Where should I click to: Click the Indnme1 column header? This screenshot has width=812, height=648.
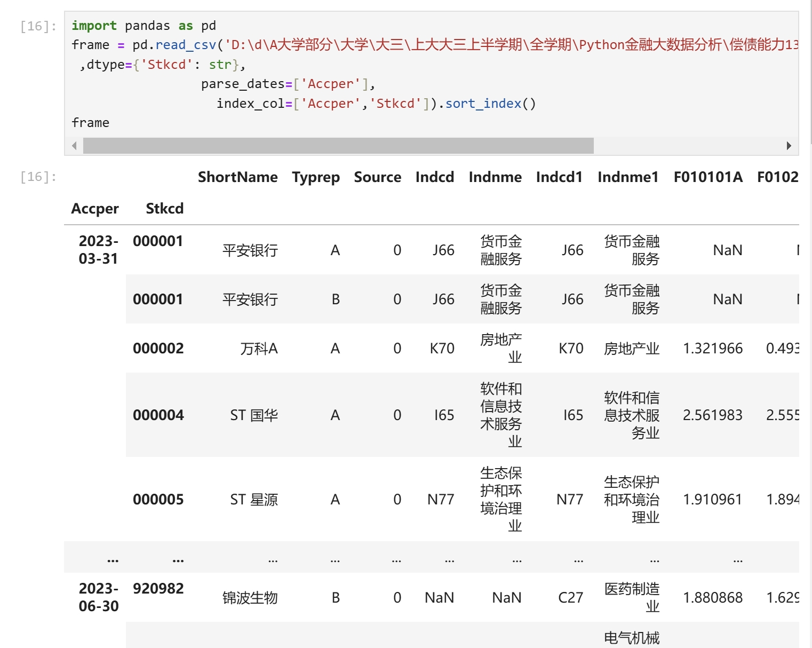pos(627,177)
